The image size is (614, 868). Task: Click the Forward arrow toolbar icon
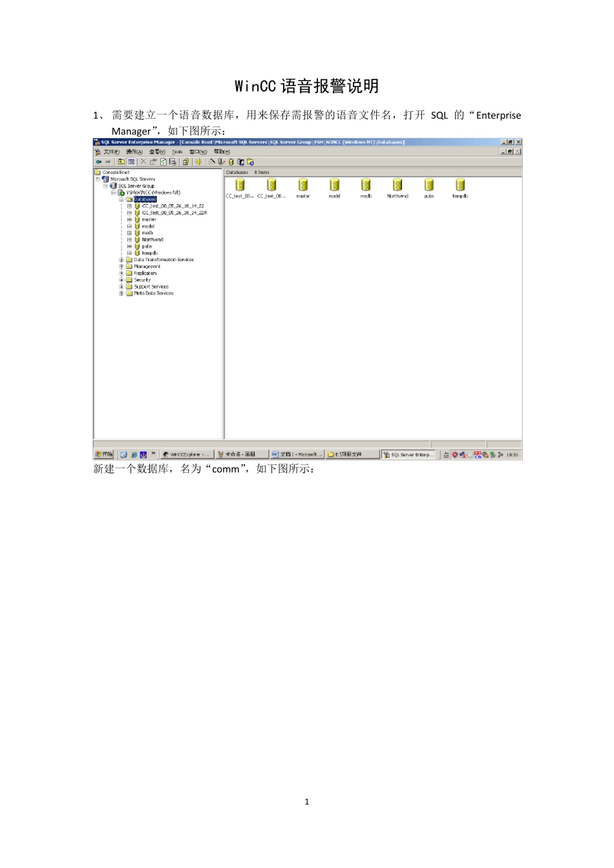[108, 161]
